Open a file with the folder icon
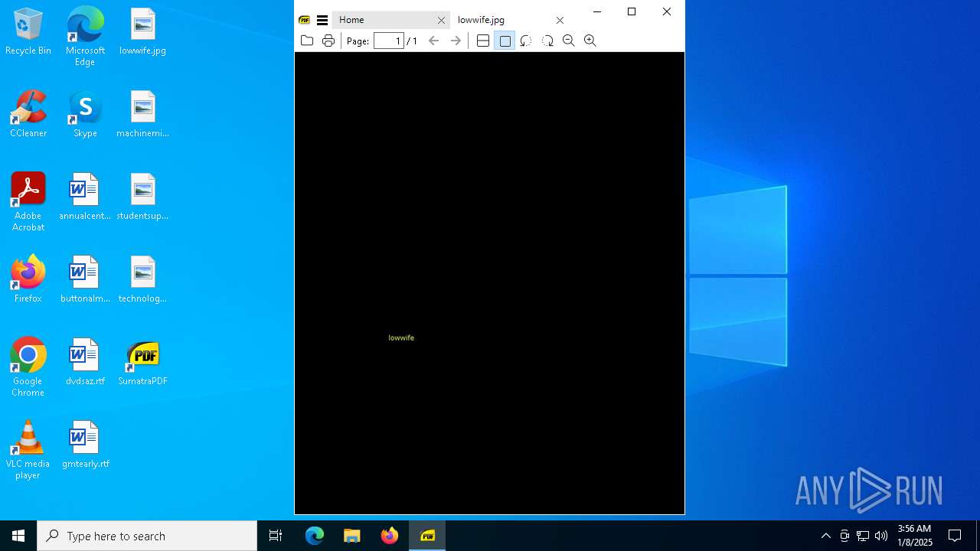Viewport: 980px width, 551px height. click(307, 41)
